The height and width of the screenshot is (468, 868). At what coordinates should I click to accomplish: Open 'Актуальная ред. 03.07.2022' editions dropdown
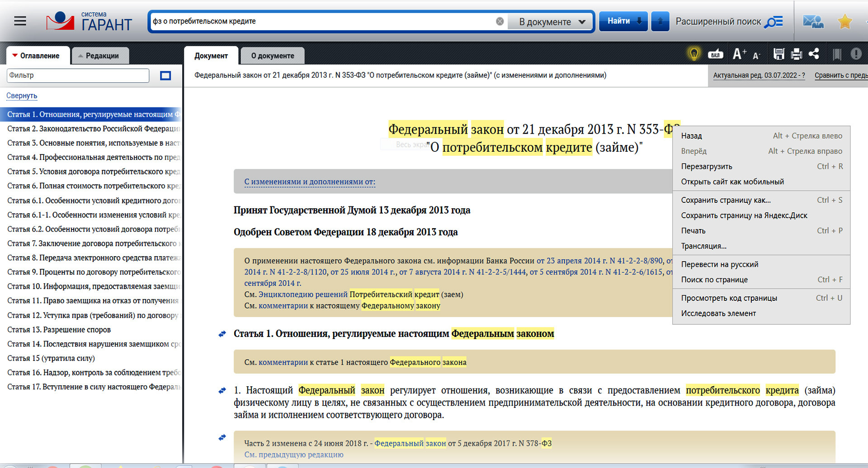(759, 75)
